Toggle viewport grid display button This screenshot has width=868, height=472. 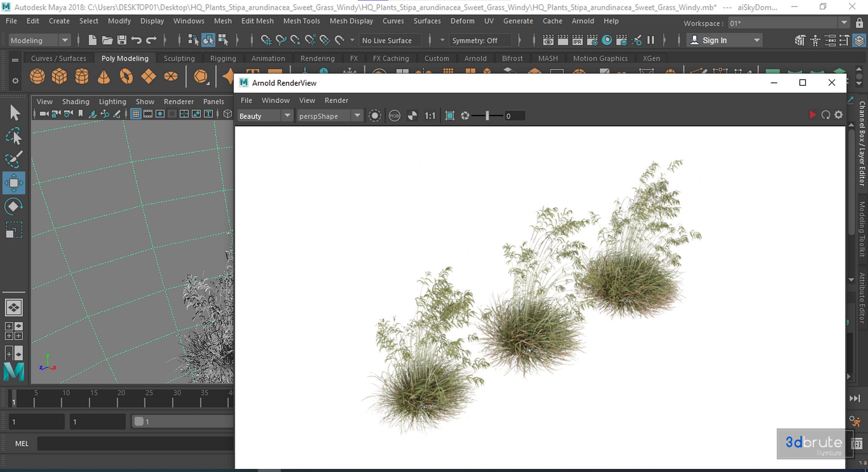136,114
